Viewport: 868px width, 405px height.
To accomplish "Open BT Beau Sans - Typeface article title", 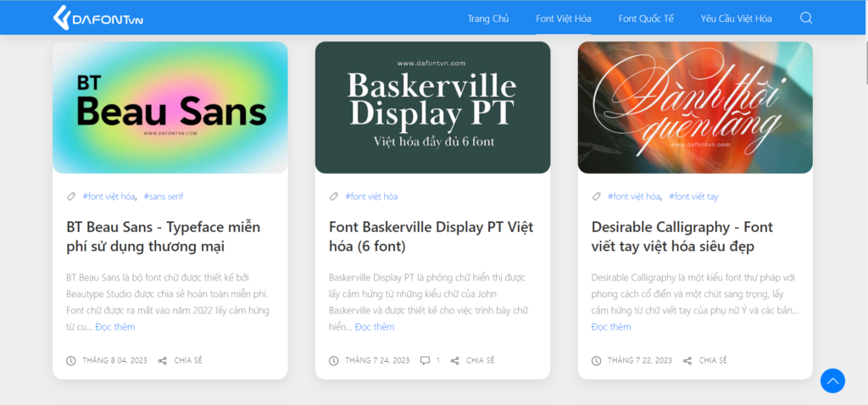I will (x=164, y=236).
